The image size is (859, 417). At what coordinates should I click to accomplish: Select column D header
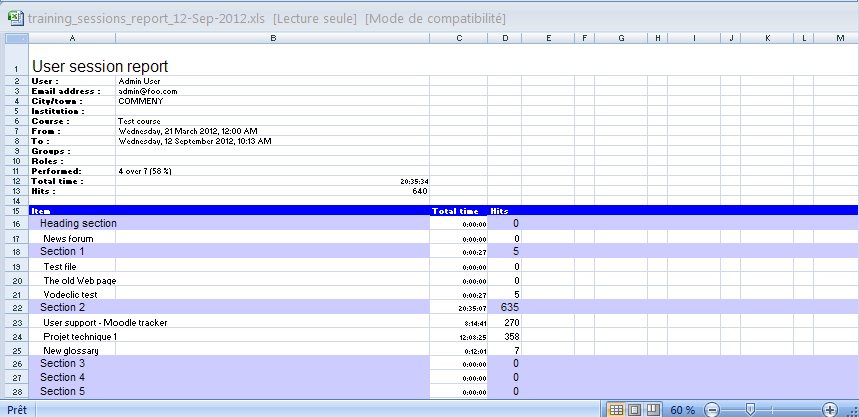(x=505, y=38)
